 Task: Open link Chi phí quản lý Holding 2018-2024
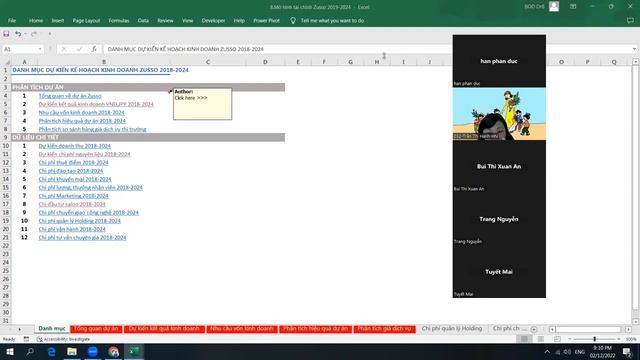click(80, 221)
